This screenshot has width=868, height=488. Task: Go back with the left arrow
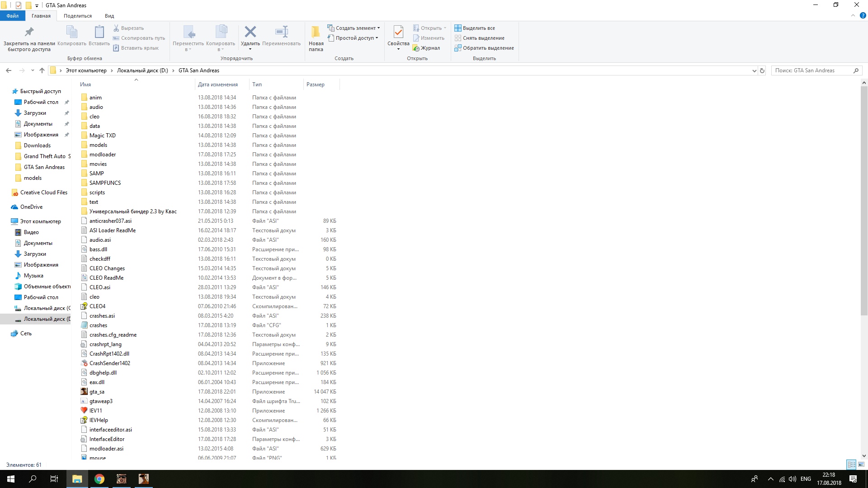coord(9,70)
